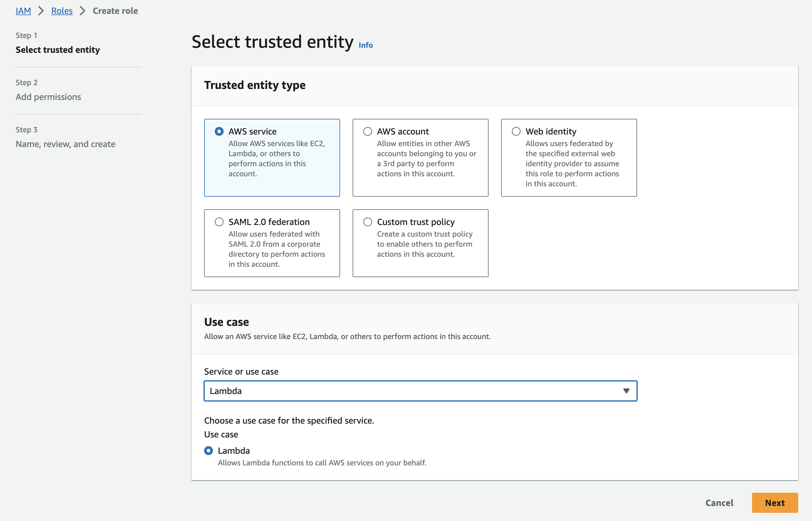Screen dimensions: 812x521
Task: Click the Create role breadcrumb text
Action: 115,11
